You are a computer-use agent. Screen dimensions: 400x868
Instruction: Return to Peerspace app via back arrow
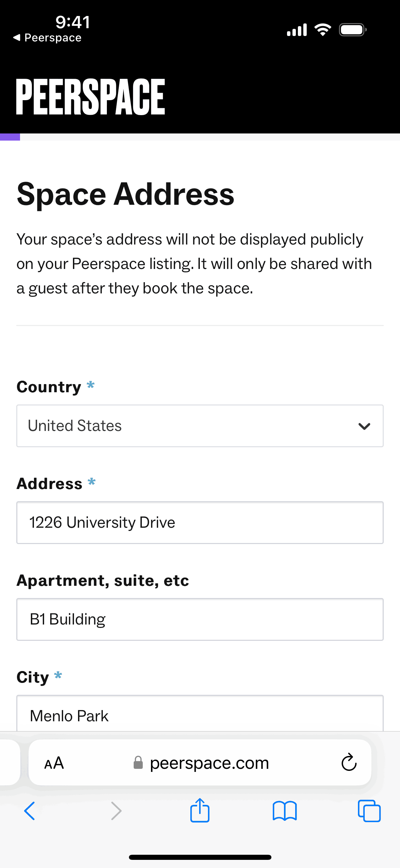coord(17,37)
